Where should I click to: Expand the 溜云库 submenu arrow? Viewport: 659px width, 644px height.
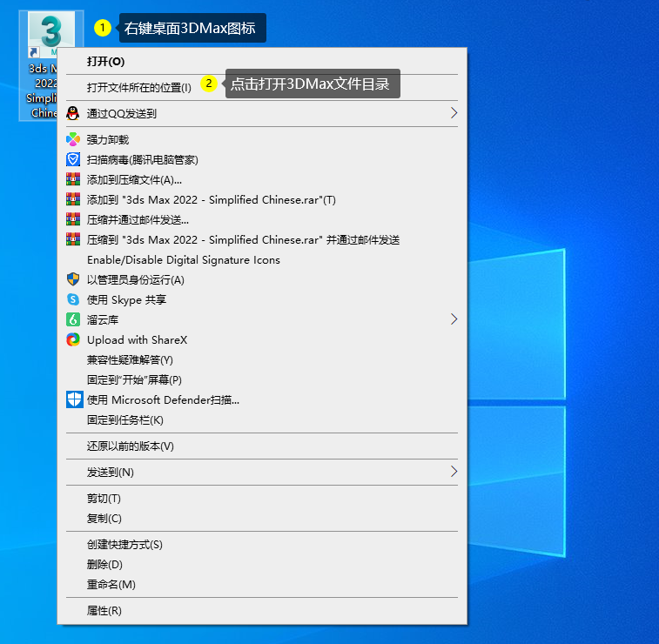point(454,319)
